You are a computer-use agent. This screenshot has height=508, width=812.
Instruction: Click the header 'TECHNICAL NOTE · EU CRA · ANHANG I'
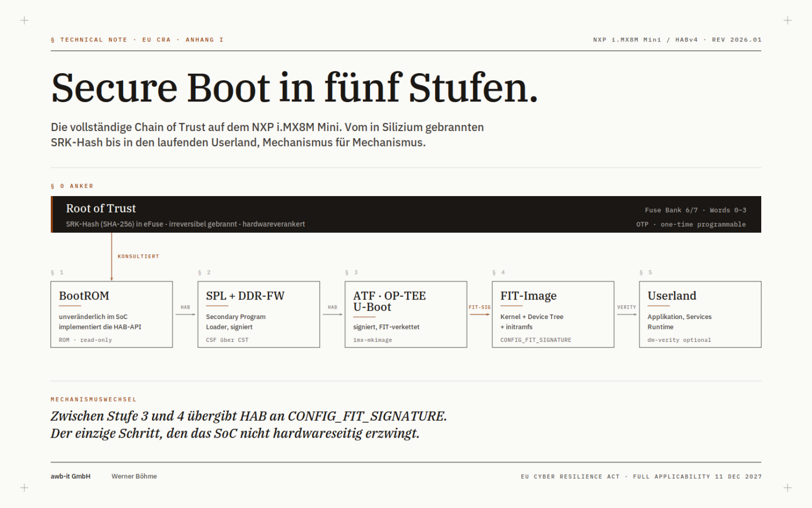(x=137, y=40)
